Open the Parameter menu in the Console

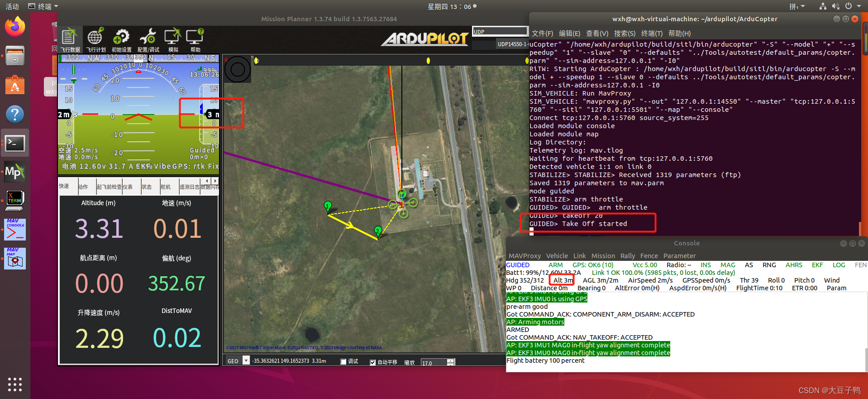(679, 256)
